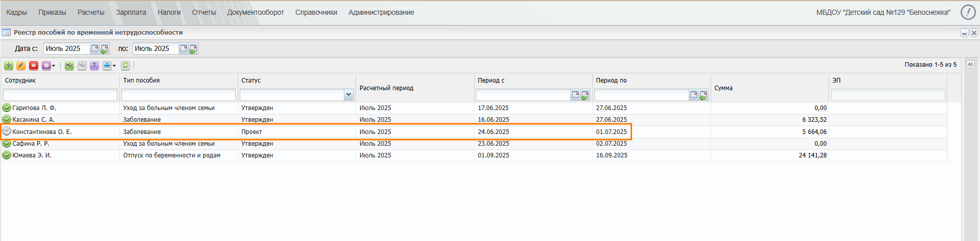
Task: Click the red Delete X icon
Action: [34, 66]
